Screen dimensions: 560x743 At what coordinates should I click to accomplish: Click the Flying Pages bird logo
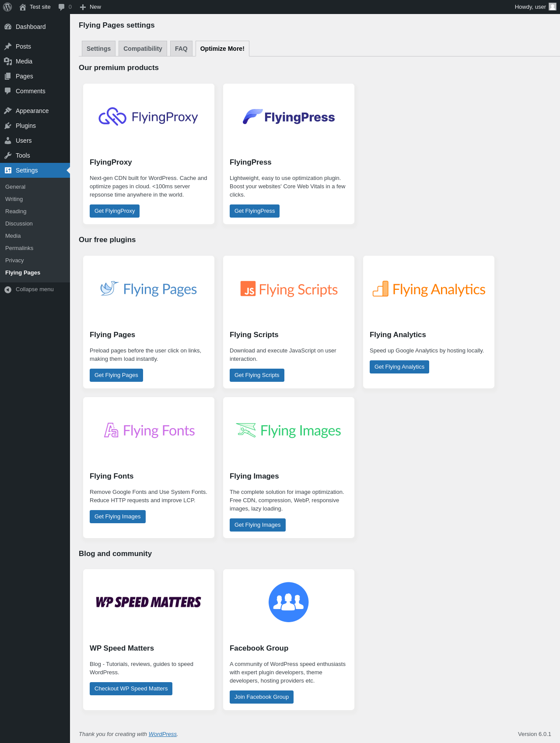(x=148, y=289)
